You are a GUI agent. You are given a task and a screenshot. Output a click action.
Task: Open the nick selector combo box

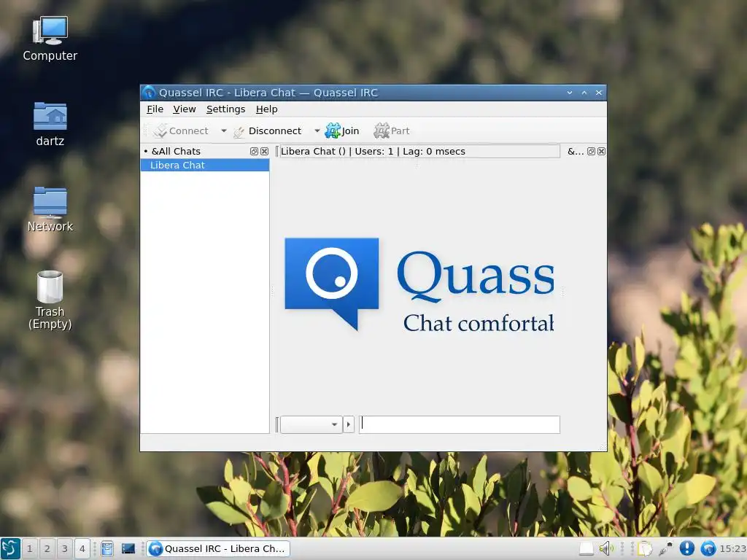tap(311, 424)
